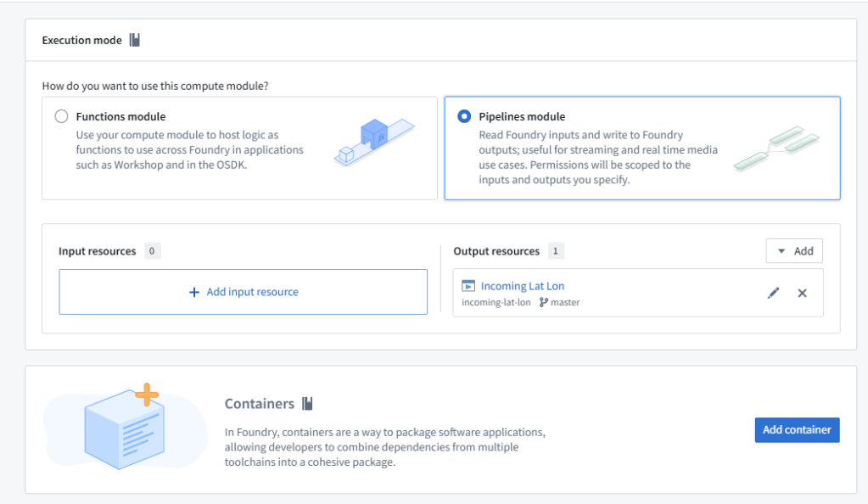
Task: Open the Incoming Lat Lon link
Action: (522, 286)
